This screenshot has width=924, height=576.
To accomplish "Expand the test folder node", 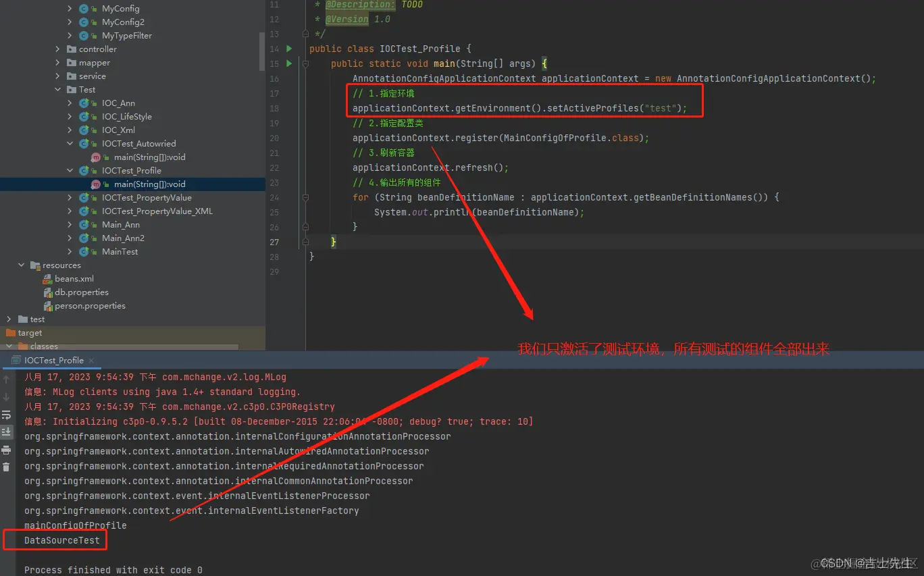I will pos(9,319).
